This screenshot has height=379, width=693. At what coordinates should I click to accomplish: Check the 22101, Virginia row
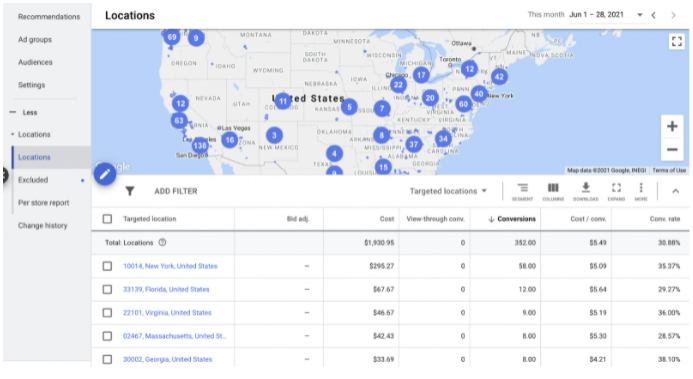pos(107,313)
